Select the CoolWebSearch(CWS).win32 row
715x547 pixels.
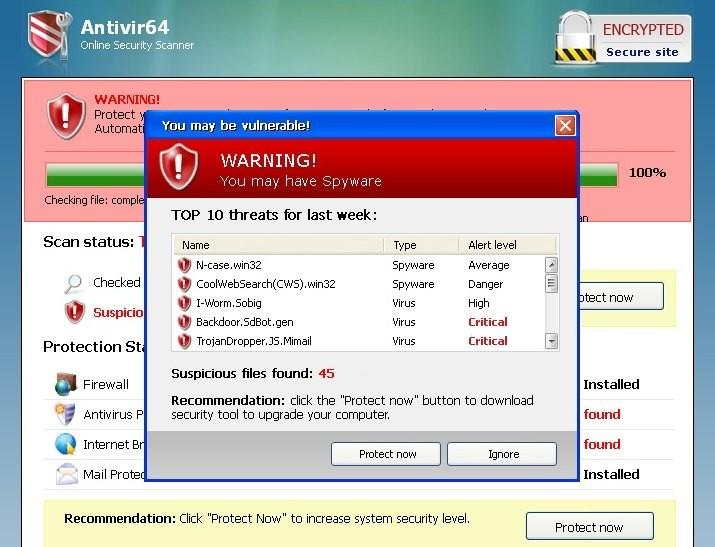359,284
